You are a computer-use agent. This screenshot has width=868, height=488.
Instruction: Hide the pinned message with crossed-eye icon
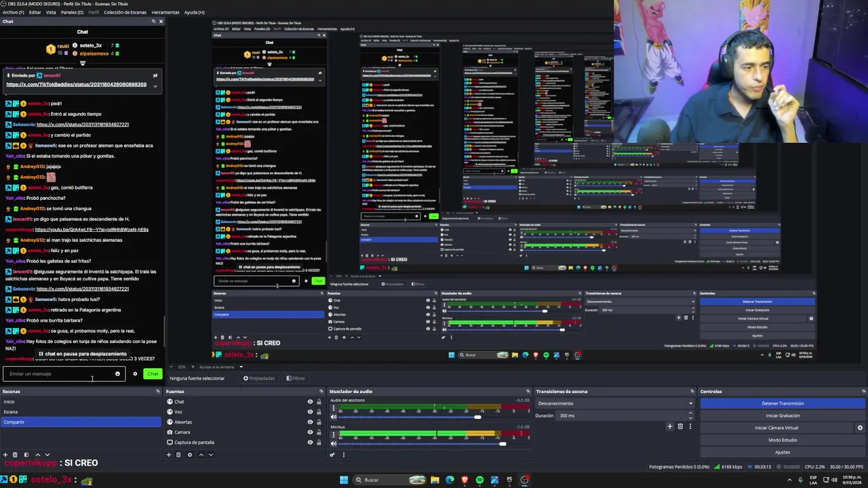(155, 75)
